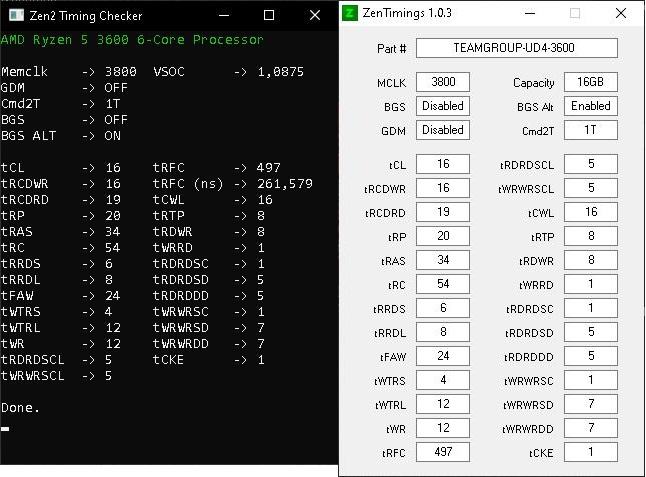646x477 pixels.
Task: Click the 'Part #' label in ZenTimings
Action: click(x=391, y=49)
